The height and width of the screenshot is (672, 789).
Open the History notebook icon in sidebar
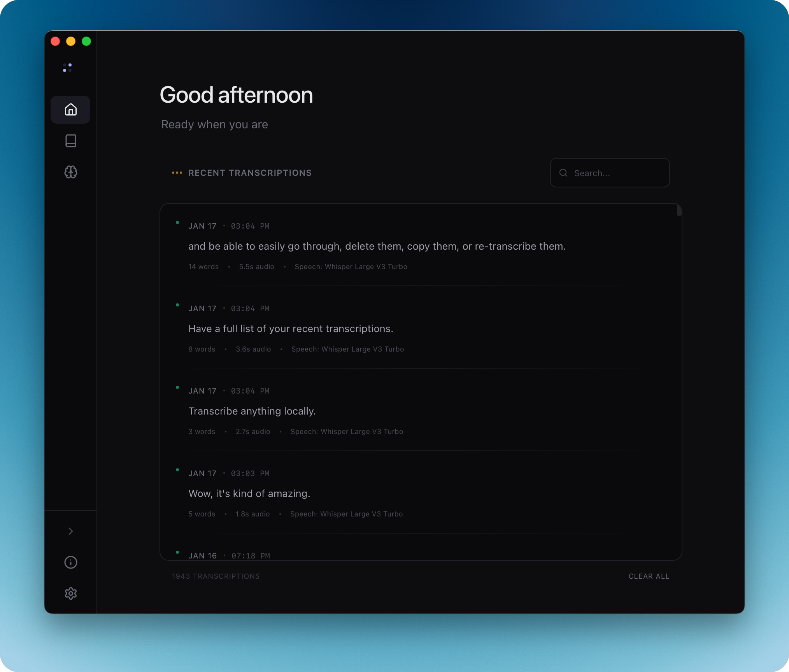click(x=70, y=141)
